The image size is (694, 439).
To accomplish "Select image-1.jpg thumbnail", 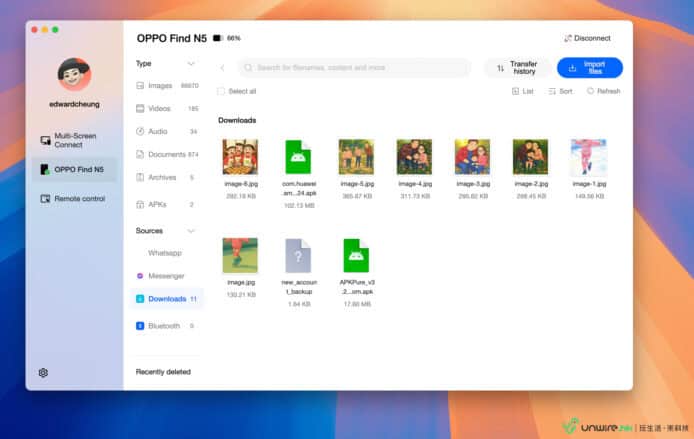I will [589, 157].
